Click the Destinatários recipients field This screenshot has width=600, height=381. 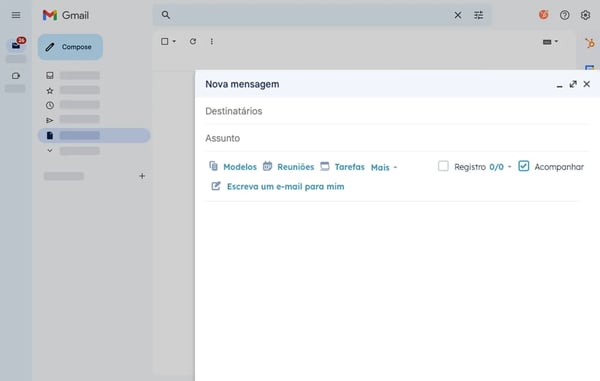(x=396, y=111)
